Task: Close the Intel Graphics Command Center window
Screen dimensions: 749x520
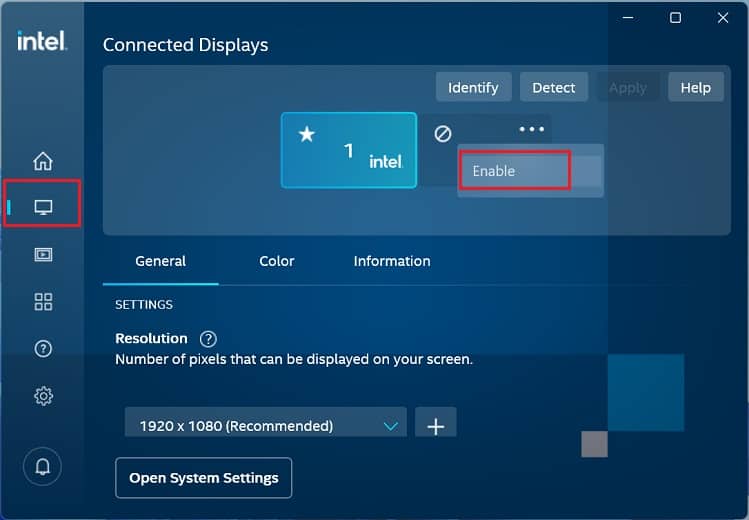Action: (723, 18)
